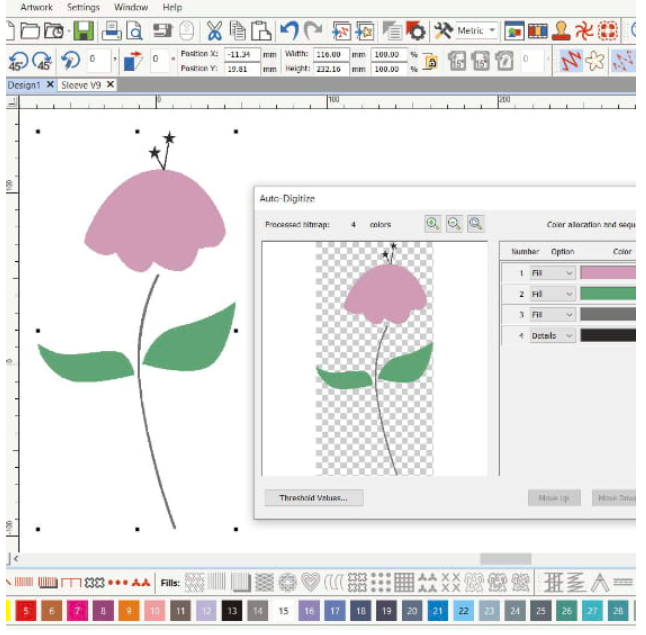Select the pink color swatch in row 1
This screenshot has height=635, width=646.
point(607,272)
